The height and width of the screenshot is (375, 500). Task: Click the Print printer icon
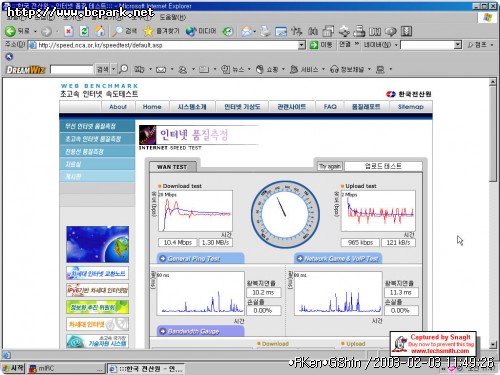click(265, 31)
